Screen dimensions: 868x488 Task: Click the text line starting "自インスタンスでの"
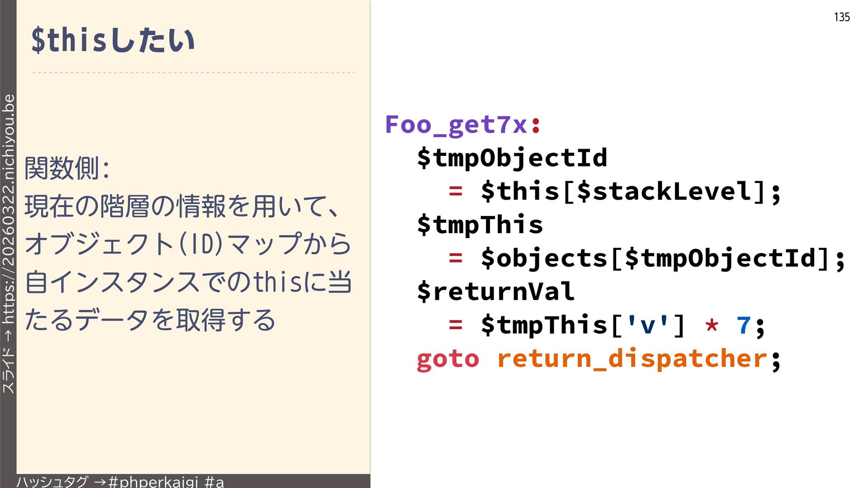click(x=188, y=282)
